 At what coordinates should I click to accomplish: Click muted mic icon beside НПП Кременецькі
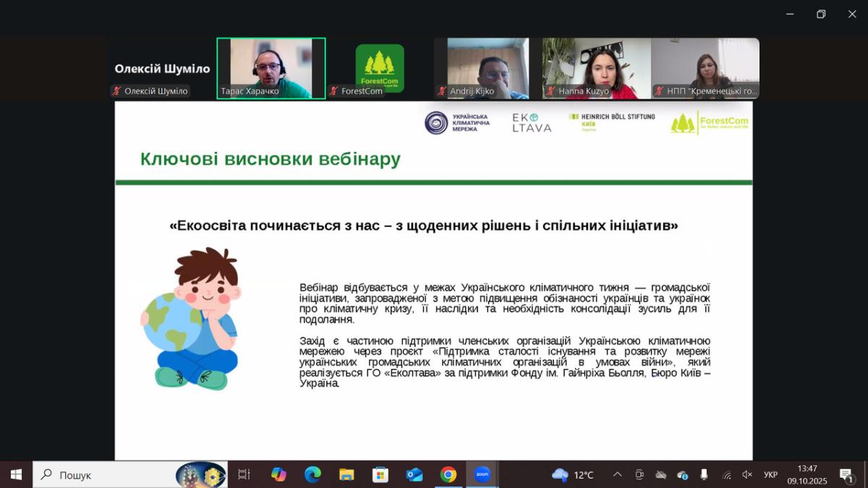pos(659,91)
